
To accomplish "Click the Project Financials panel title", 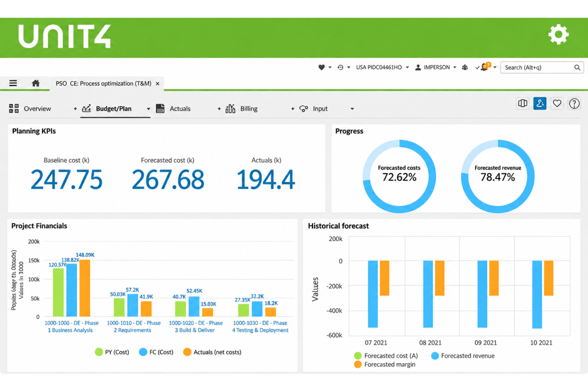I will tap(39, 226).
